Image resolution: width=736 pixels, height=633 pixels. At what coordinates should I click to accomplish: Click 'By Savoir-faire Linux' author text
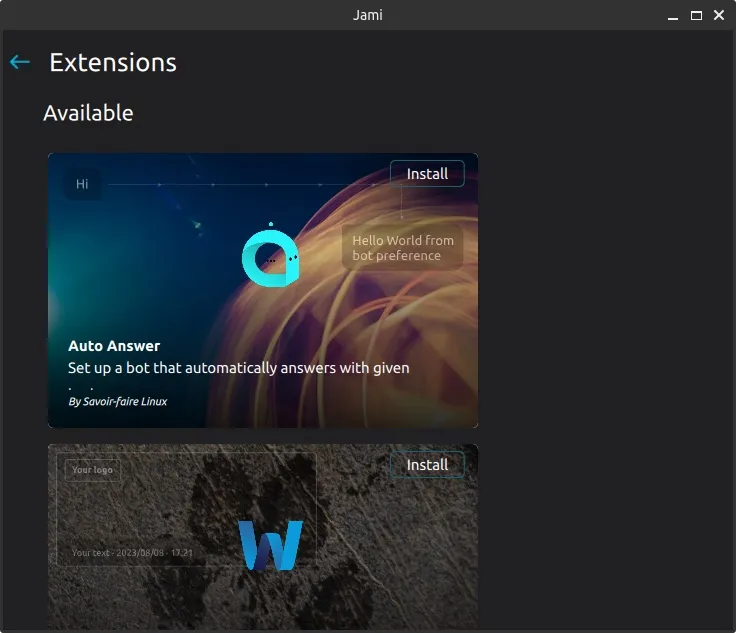117,401
